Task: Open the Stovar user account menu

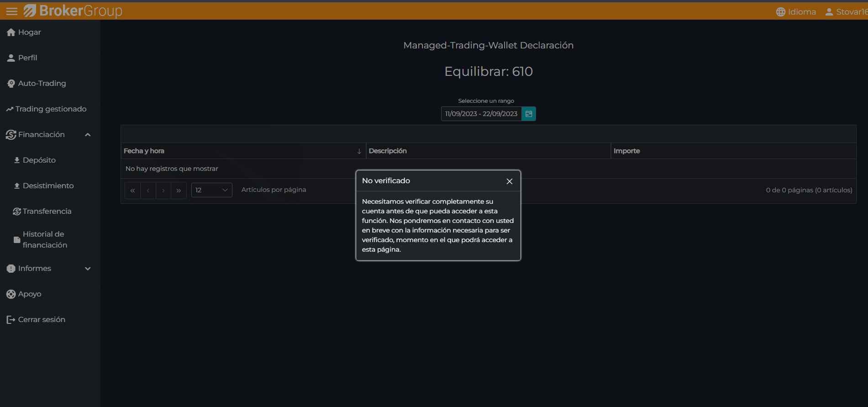Action: pyautogui.click(x=846, y=12)
